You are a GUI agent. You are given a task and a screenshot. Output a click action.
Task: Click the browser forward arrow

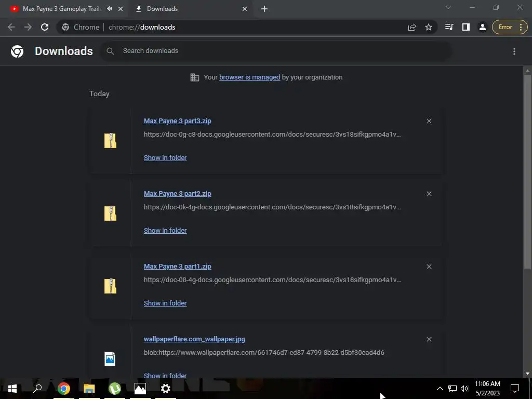28,27
